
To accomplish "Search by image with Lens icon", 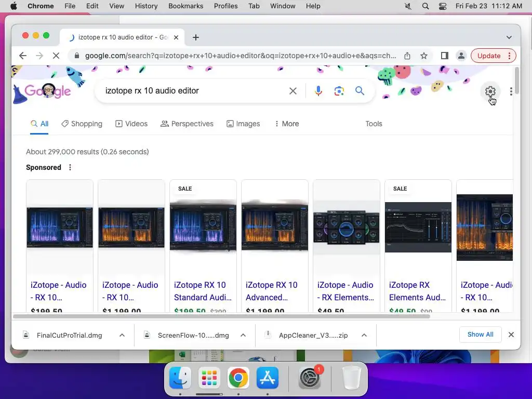I will [x=339, y=91].
